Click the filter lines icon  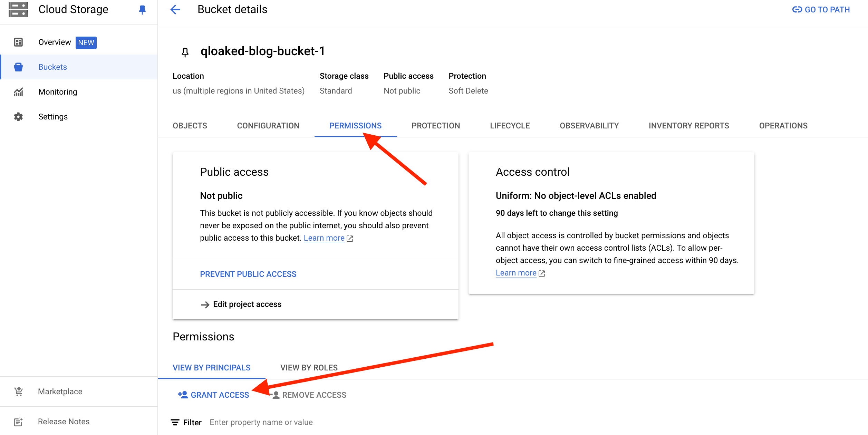tap(175, 422)
